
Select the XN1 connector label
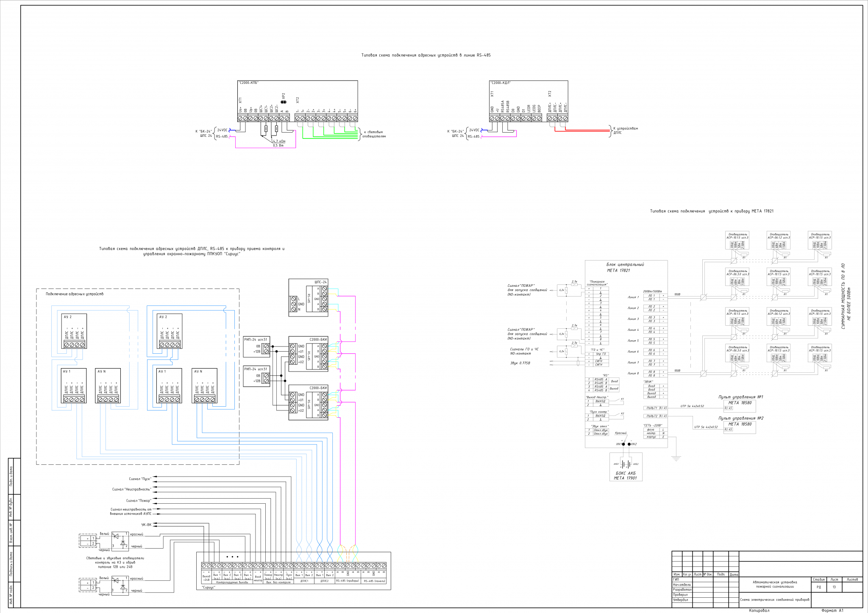619,444
